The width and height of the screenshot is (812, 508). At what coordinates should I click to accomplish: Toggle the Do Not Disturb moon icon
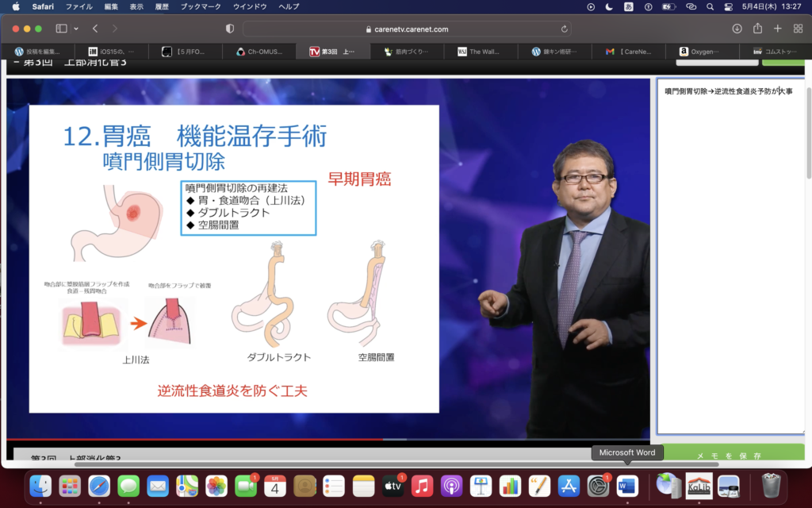pos(609,6)
